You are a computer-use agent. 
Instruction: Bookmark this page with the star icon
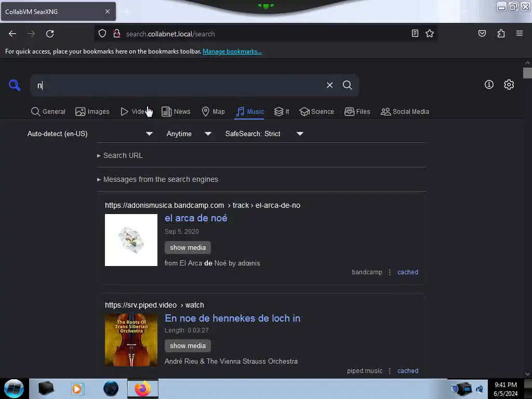[430, 33]
